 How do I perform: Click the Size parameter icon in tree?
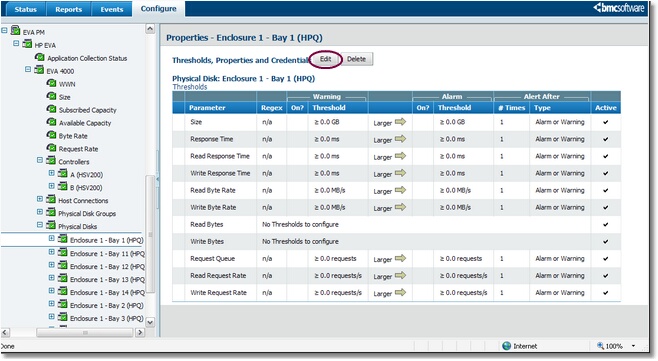click(51, 96)
